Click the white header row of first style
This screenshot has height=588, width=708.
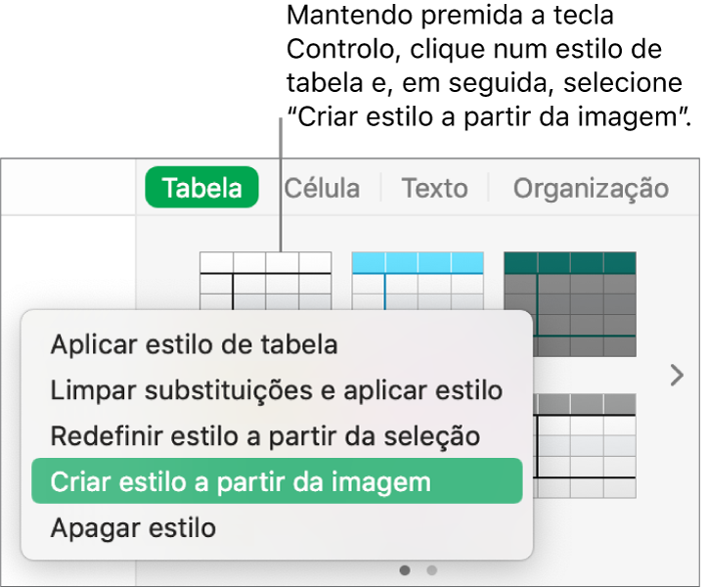[x=266, y=262]
